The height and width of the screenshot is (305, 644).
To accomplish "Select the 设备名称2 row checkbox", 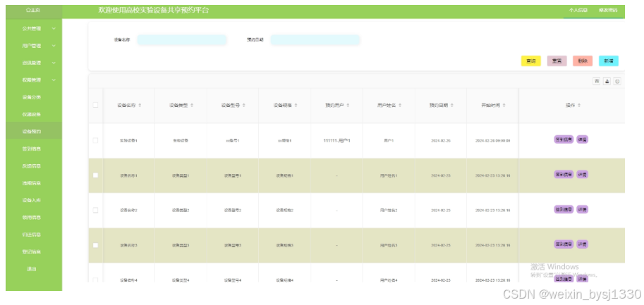I will tap(96, 210).
